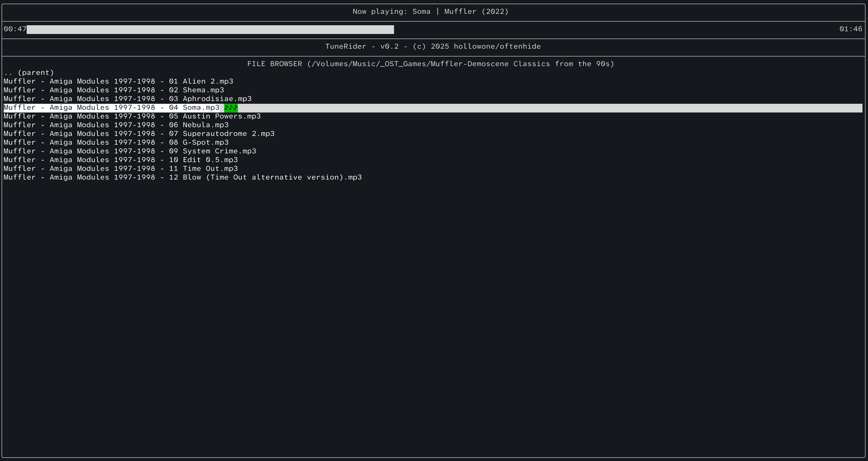Select 05 Austin Powers.mp3
Viewport: 868px width, 461px height.
coord(132,117)
